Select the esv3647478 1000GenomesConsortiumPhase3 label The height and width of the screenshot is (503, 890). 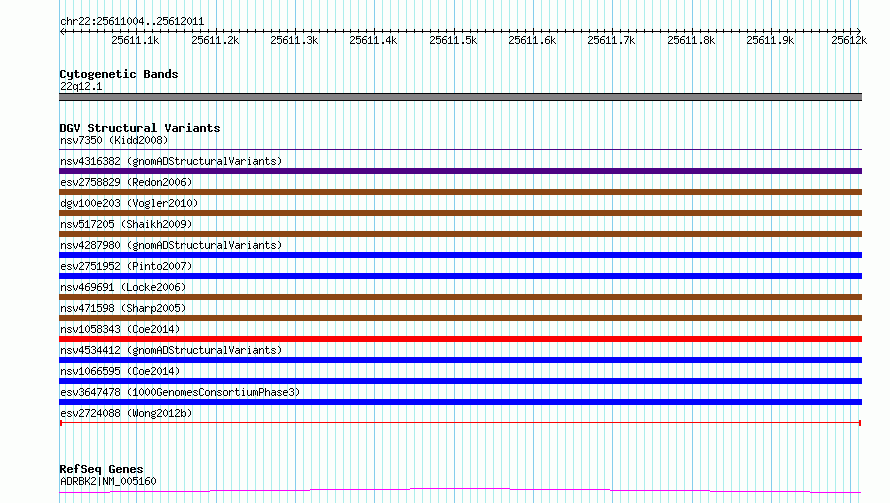point(180,392)
